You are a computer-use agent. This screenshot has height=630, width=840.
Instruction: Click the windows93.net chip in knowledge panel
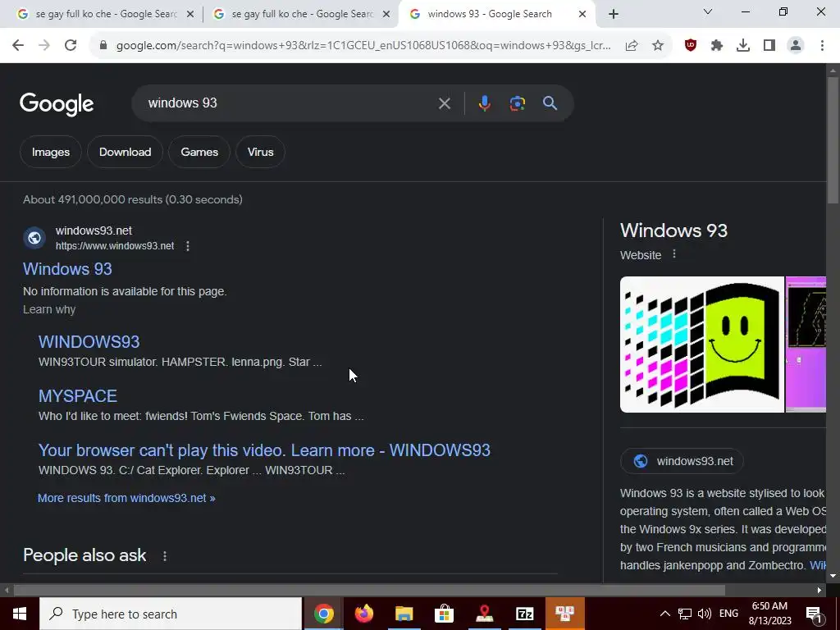[x=682, y=461]
